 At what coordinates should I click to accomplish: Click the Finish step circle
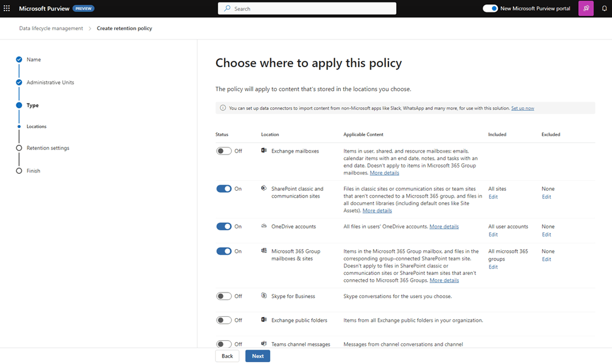(x=19, y=171)
